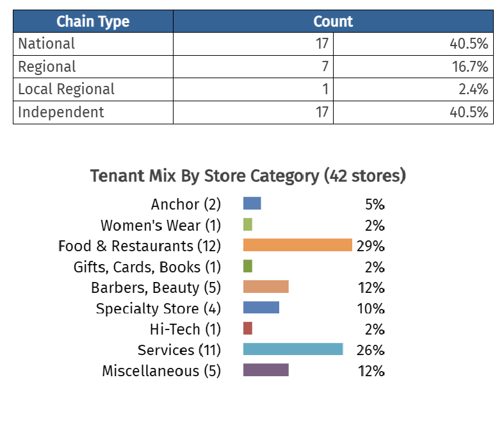This screenshot has width=504, height=448.
Task: Click the Independent chain type cell
Action: [x=61, y=112]
